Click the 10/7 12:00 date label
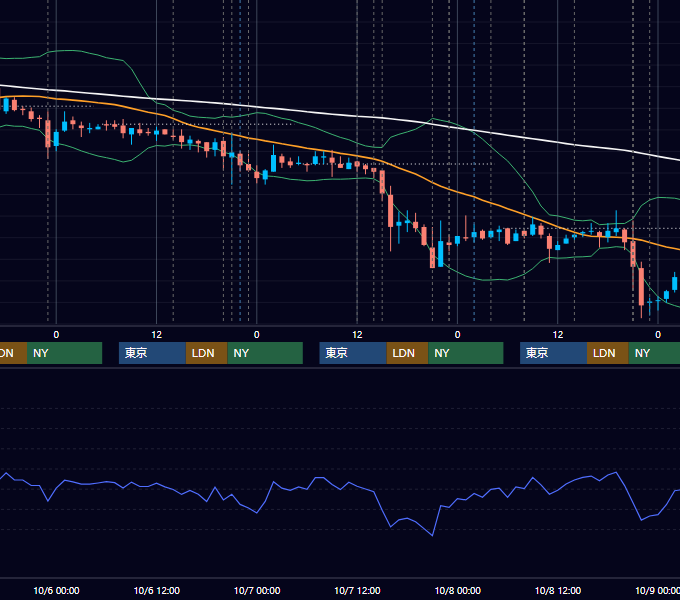Image resolution: width=680 pixels, height=600 pixels. pyautogui.click(x=357, y=590)
